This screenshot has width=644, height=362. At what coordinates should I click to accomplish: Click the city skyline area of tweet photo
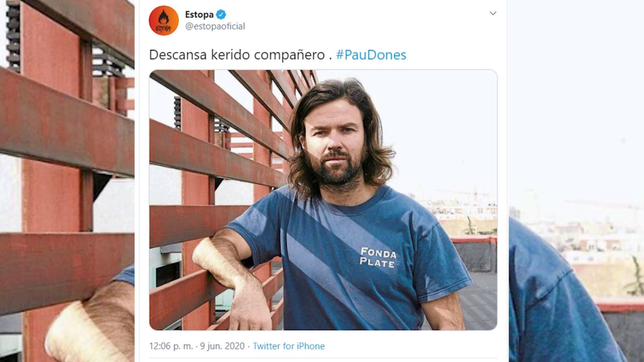[x=463, y=211]
